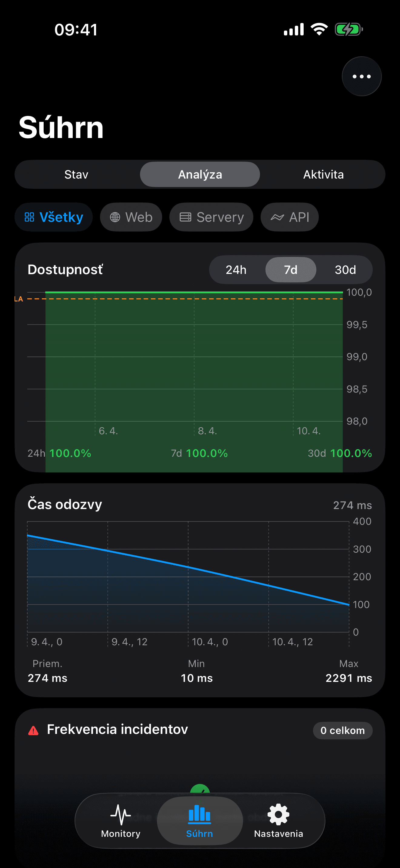Switch availability range to 24h

click(x=236, y=270)
